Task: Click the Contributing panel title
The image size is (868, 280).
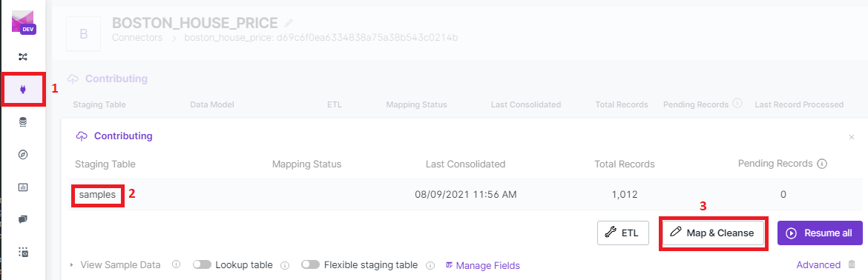Action: click(x=123, y=136)
